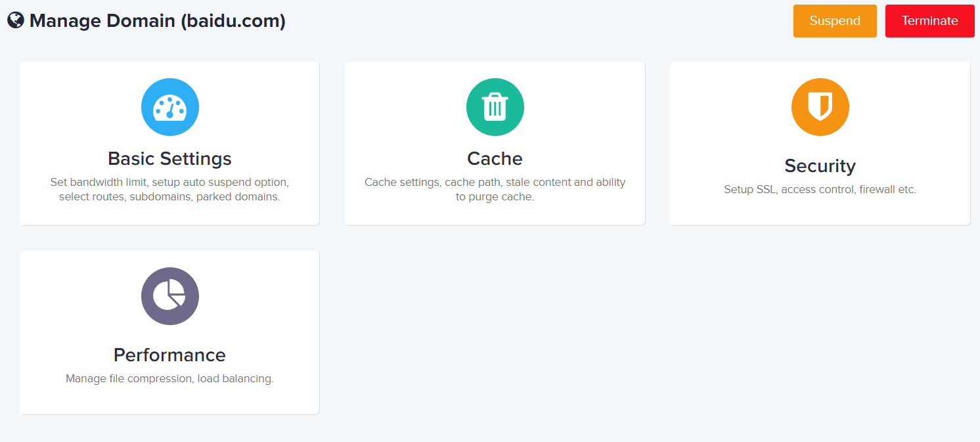Navigate to the Performance heading link
The image size is (980, 442).
pos(169,355)
